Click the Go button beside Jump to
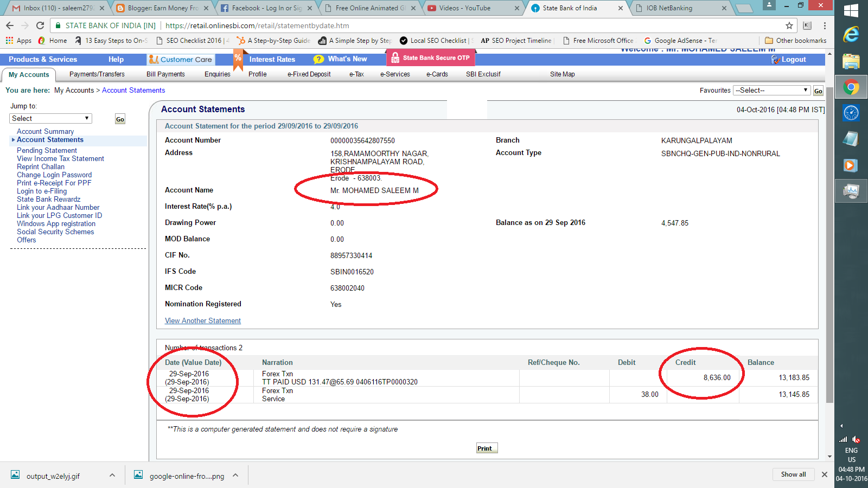The height and width of the screenshot is (488, 868). pos(120,119)
